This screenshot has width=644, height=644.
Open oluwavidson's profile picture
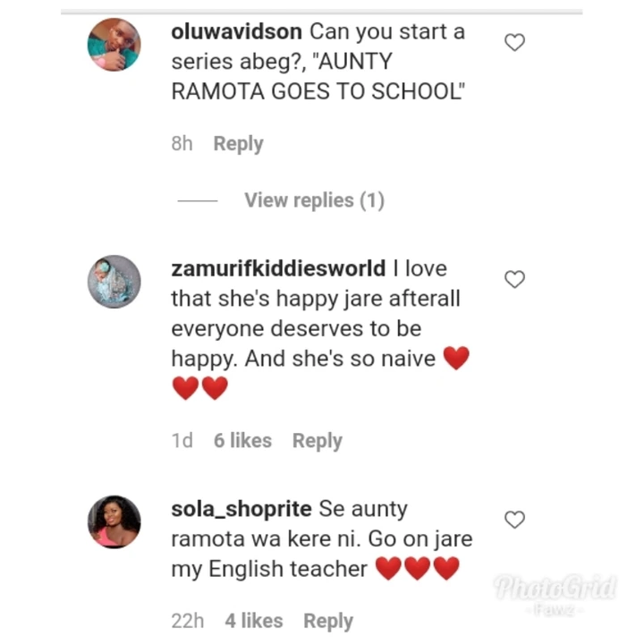114,45
